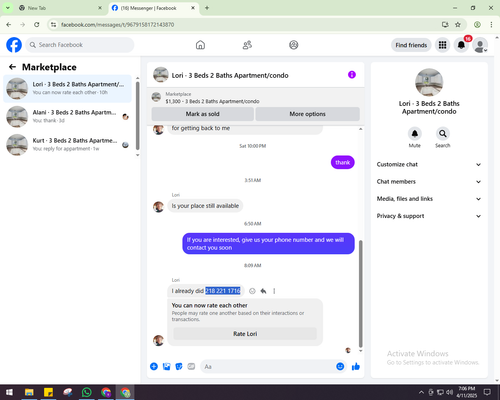
Task: Open Alani's apartment conversation
Action: [x=67, y=116]
